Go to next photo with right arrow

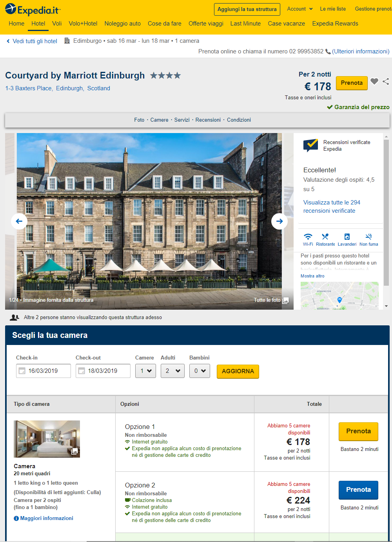point(279,221)
